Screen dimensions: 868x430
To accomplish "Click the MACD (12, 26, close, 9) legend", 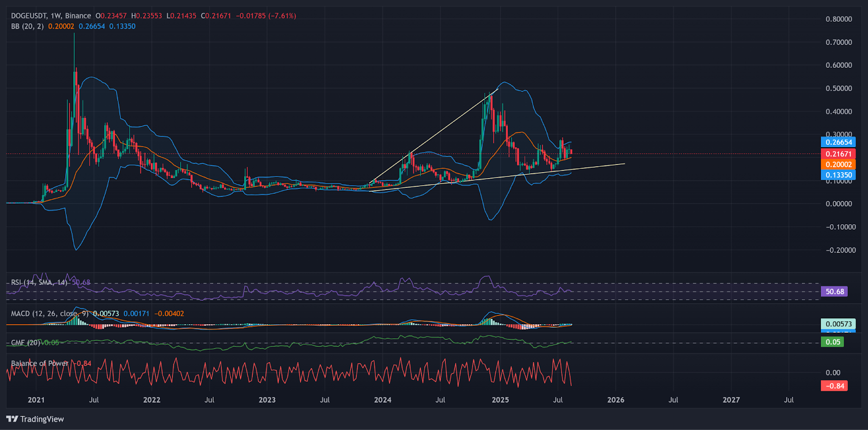I will (x=49, y=313).
